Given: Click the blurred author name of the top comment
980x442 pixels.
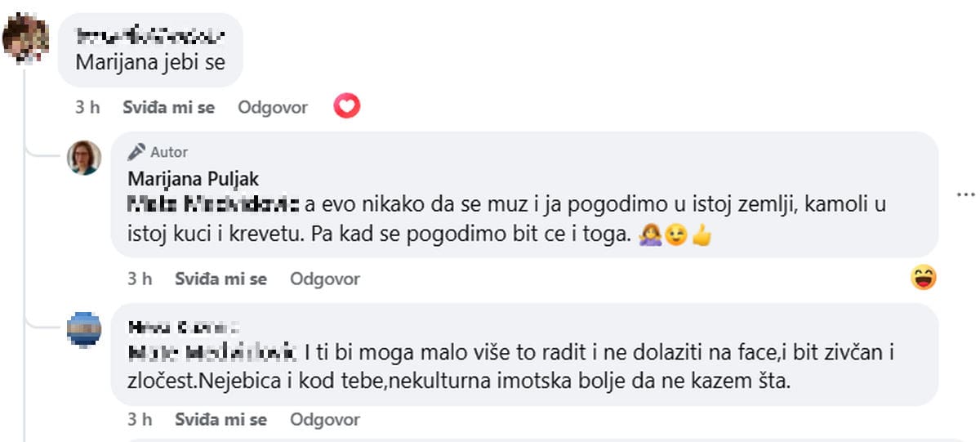Looking at the screenshot, I should click(149, 36).
